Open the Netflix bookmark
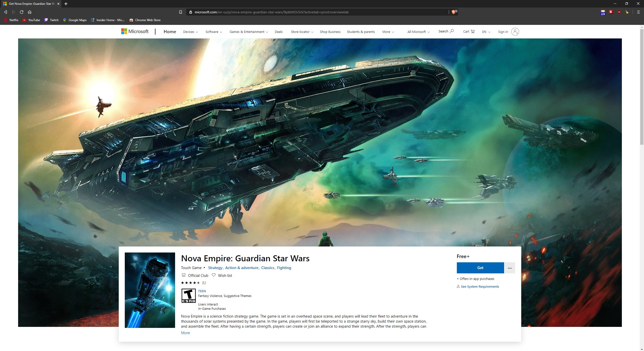The width and height of the screenshot is (644, 351). pos(11,20)
